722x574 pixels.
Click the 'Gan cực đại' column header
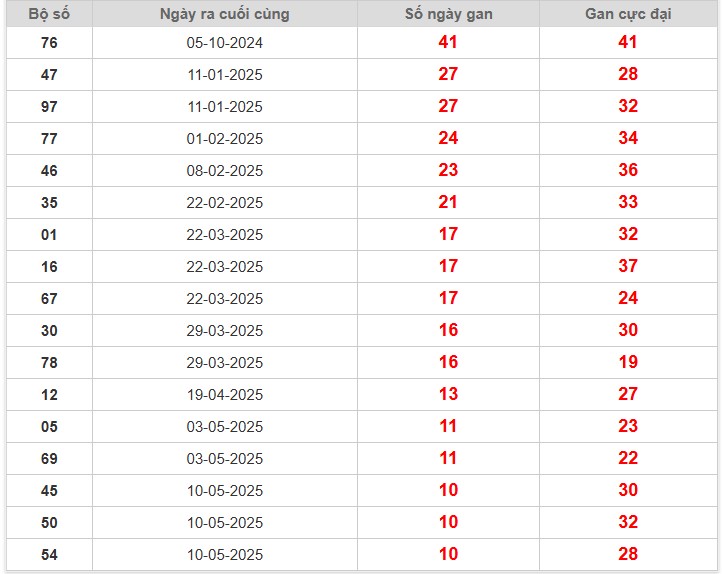pos(627,14)
